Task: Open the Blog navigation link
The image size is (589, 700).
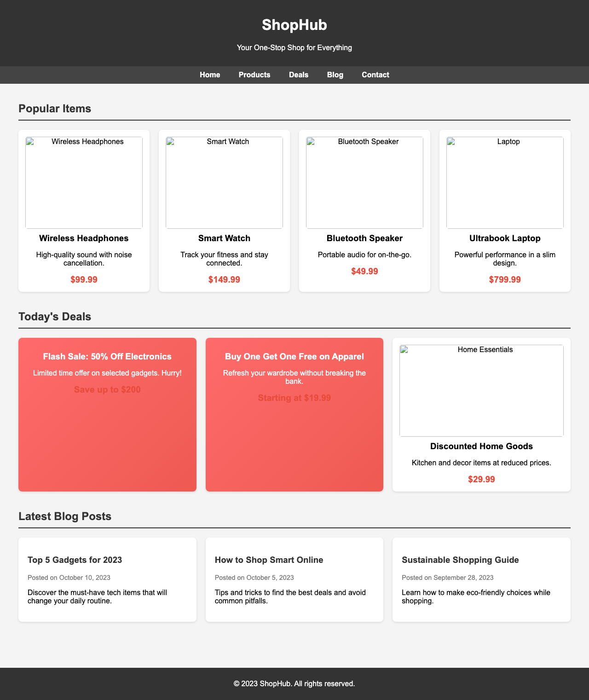Action: [336, 75]
